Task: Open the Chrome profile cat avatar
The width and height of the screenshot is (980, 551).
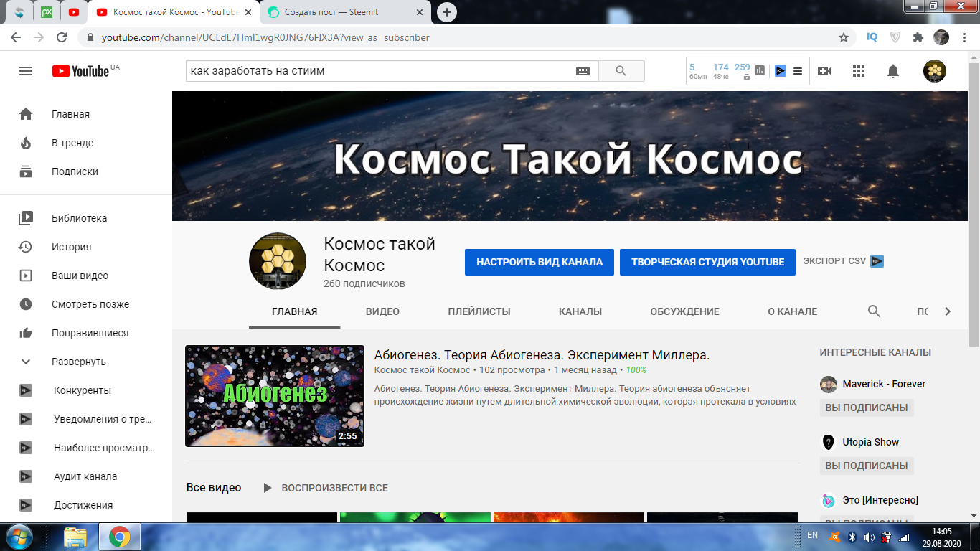Action: (x=941, y=37)
